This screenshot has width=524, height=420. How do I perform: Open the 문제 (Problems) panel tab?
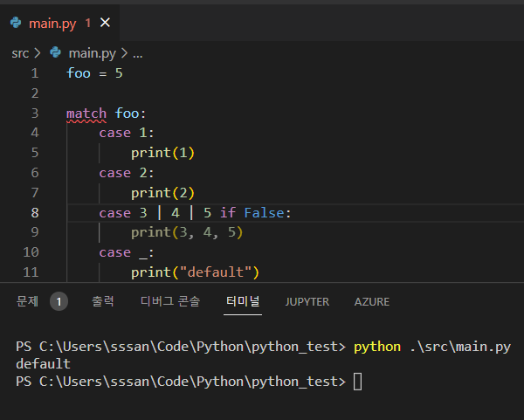point(27,301)
